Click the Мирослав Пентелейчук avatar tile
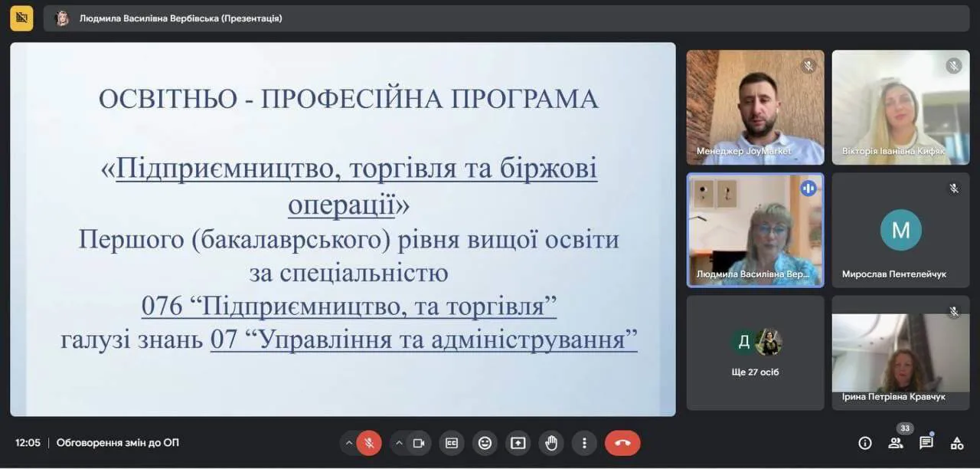This screenshot has height=469, width=980. point(900,230)
